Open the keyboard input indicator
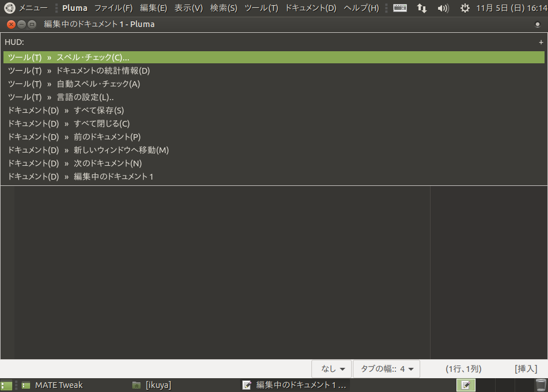Viewport: 548px width, 392px height. tap(400, 7)
